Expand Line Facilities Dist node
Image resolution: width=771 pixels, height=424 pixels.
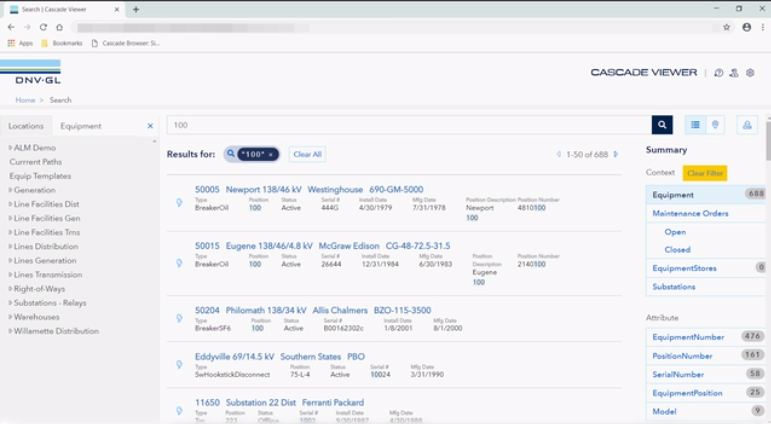[10, 204]
